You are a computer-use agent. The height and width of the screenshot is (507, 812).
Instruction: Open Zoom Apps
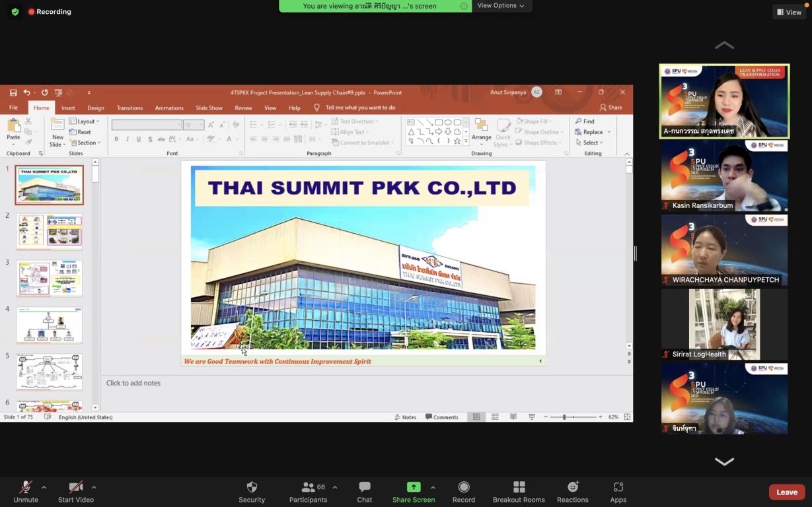click(x=618, y=492)
